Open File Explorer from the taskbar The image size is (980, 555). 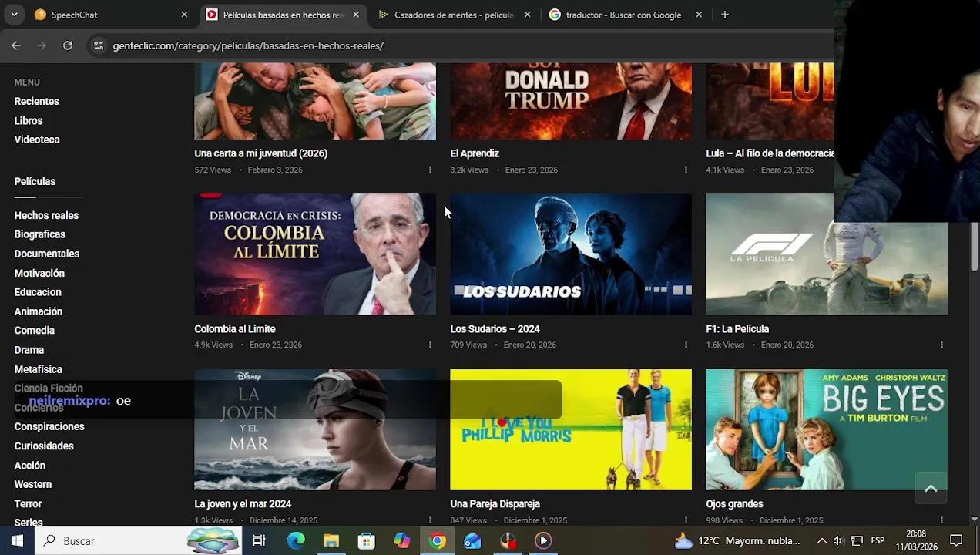coord(331,540)
